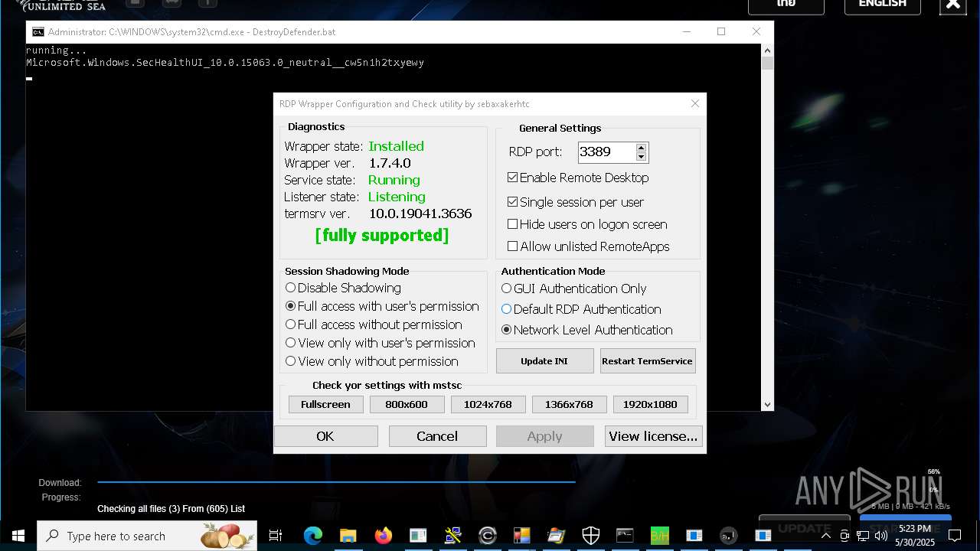The width and height of the screenshot is (980, 551).
Task: Click the taskbar search box
Action: tap(147, 536)
